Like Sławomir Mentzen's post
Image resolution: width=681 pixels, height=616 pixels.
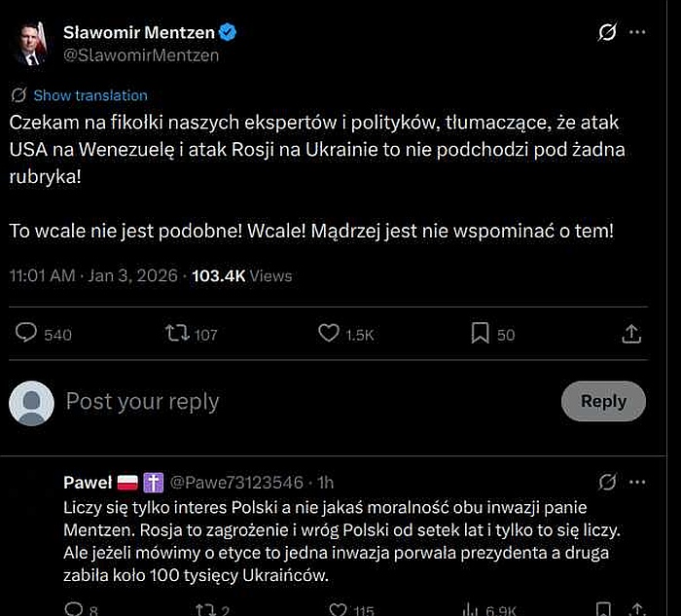[330, 334]
